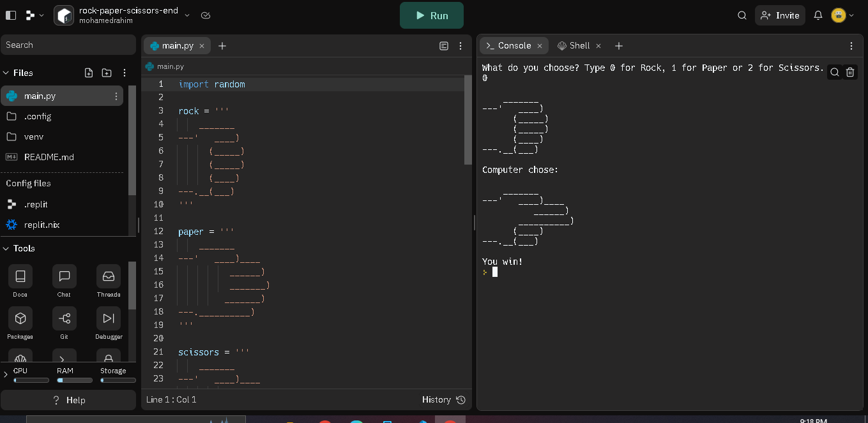Open main.py file options menu
The image size is (868, 423).
pyautogui.click(x=116, y=96)
